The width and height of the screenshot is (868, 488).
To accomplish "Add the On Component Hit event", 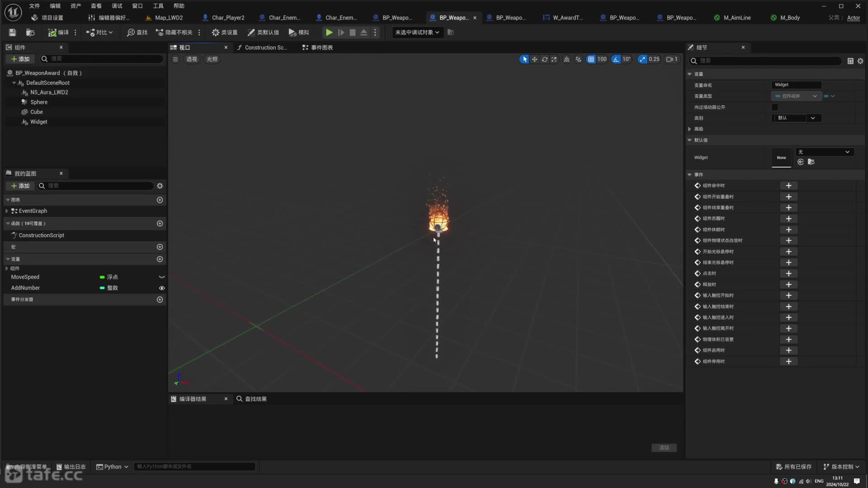I will coord(788,186).
